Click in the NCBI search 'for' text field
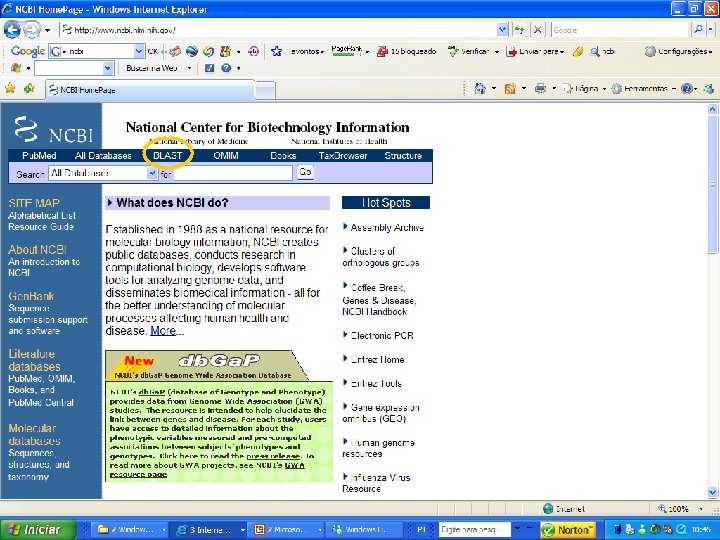This screenshot has height=540, width=720. (x=233, y=173)
